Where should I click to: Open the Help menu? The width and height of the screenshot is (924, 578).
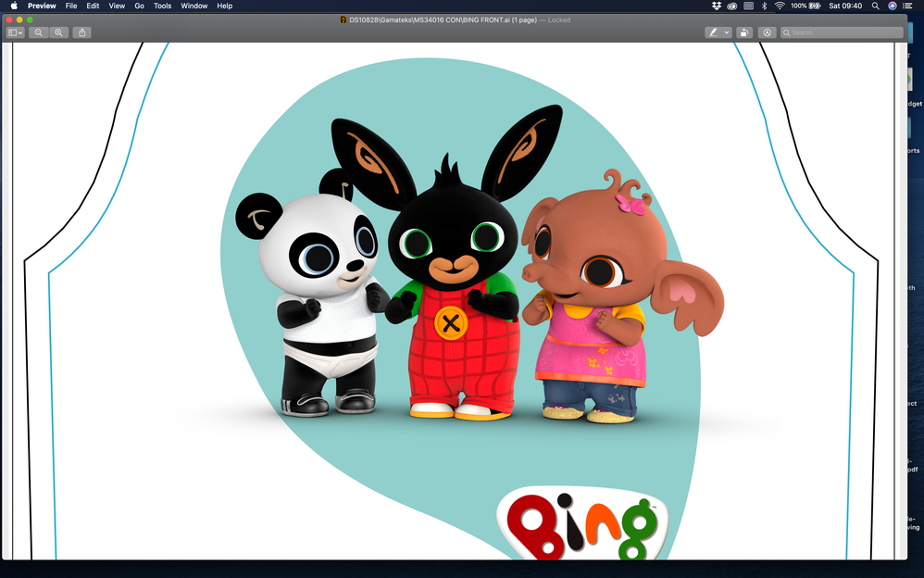(224, 6)
